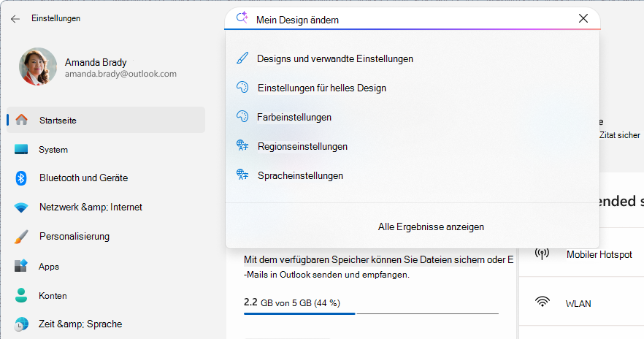Click the Konten person icon
The width and height of the screenshot is (644, 339).
[21, 295]
